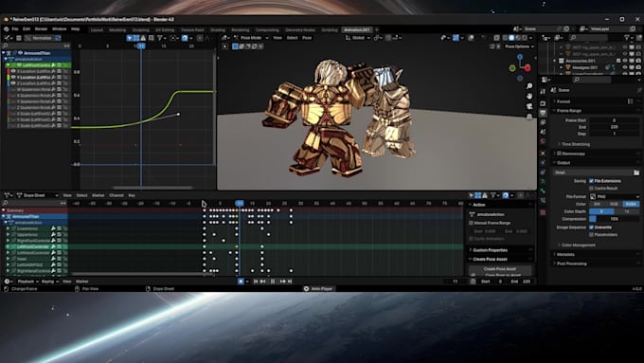Open the Output properties tab icon
This screenshot has width=644, height=363.
tap(543, 113)
